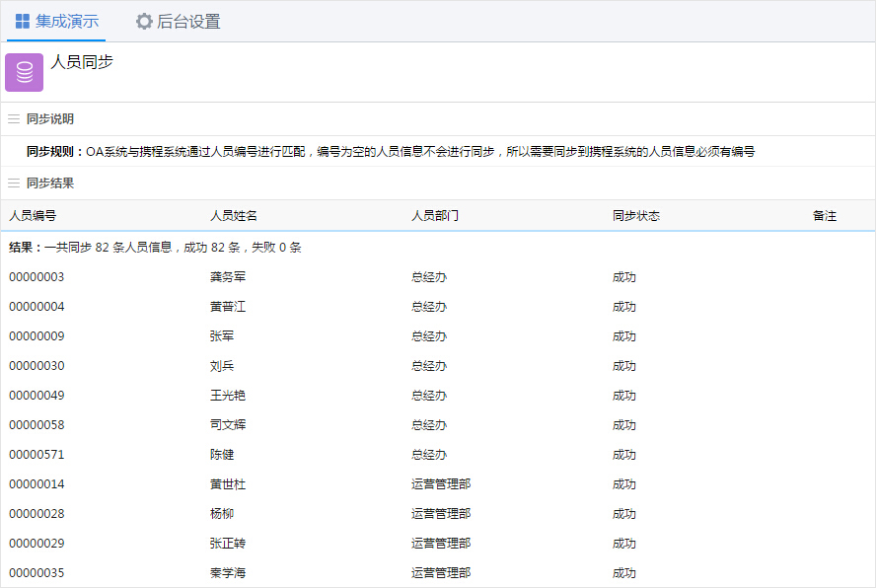Viewport: 876px width, 588px height.
Task: Click the 人员姓名 column header
Action: tap(234, 216)
